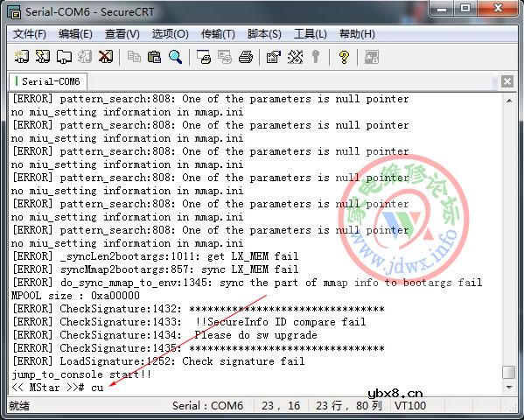The height and width of the screenshot is (420, 524).
Task: Open the 脚本(S) menu
Action: 264,34
